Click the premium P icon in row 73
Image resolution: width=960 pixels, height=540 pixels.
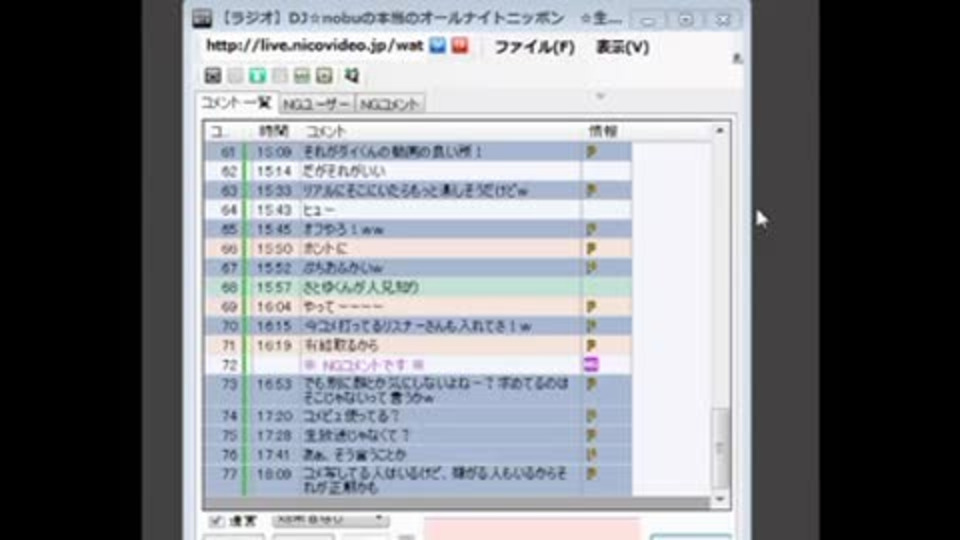tap(591, 384)
